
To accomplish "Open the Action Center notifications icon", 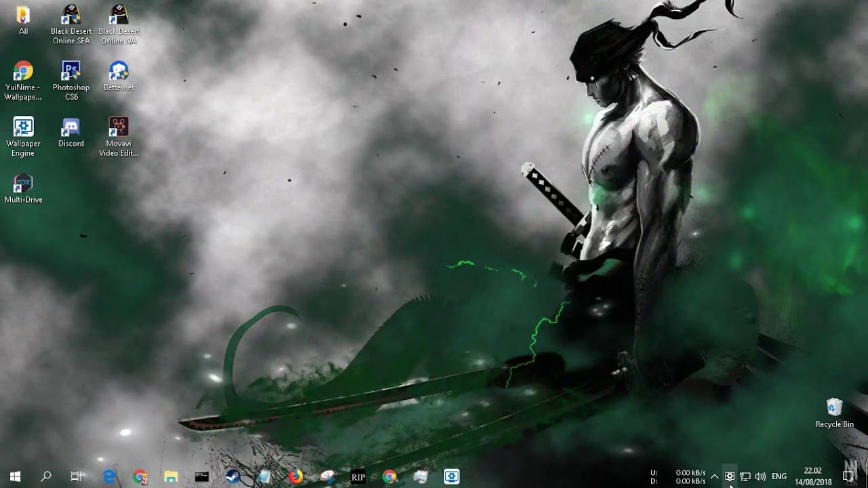I will [848, 476].
